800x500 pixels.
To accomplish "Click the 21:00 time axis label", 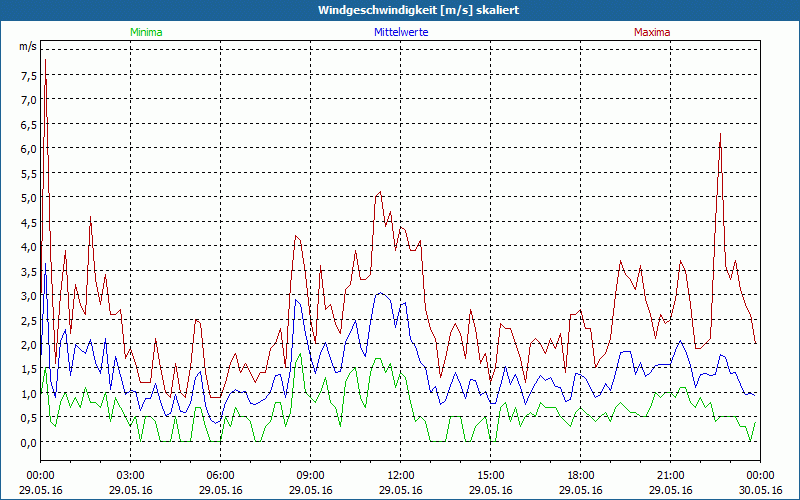I will [670, 476].
